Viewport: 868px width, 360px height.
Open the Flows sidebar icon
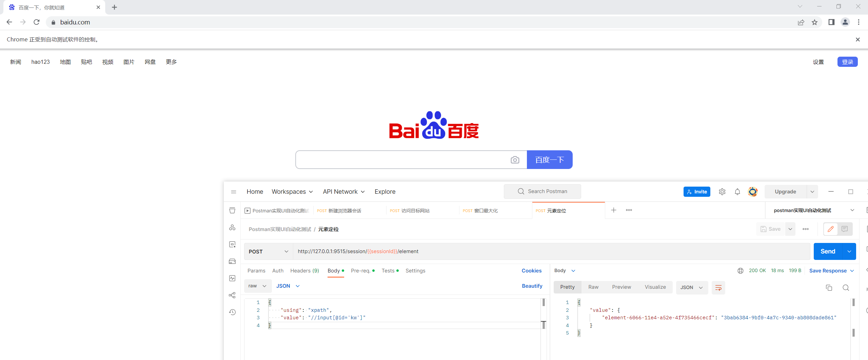(x=232, y=295)
